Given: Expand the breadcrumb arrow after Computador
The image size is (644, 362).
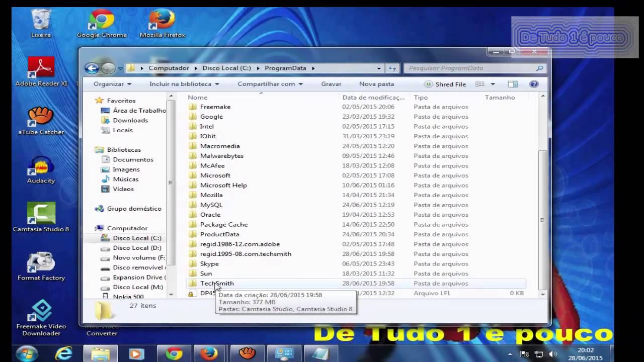Looking at the screenshot, I should click(x=196, y=68).
